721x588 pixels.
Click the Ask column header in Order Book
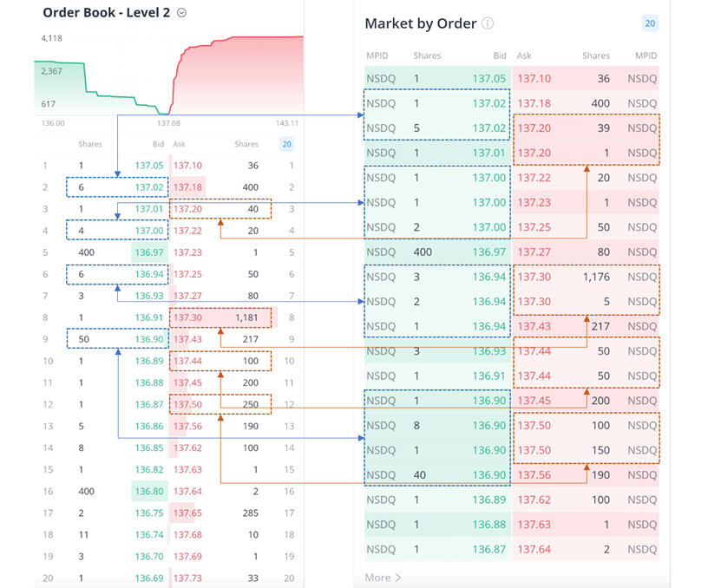(x=179, y=145)
